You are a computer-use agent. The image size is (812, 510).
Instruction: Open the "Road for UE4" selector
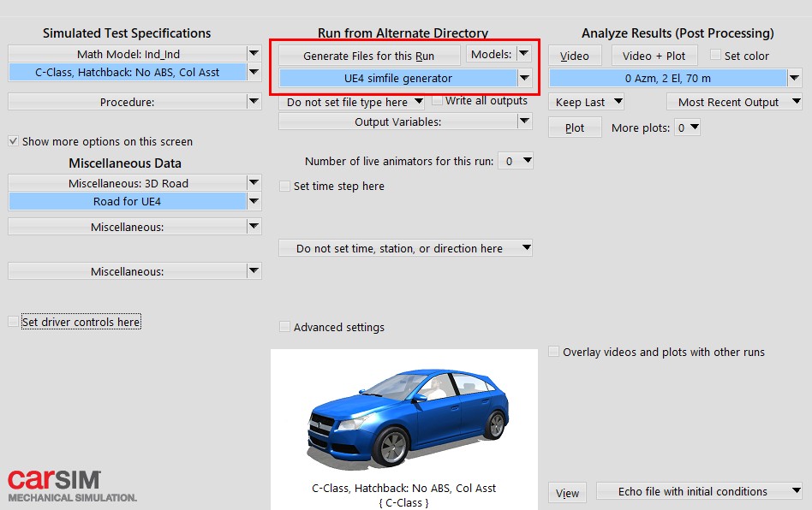click(254, 202)
